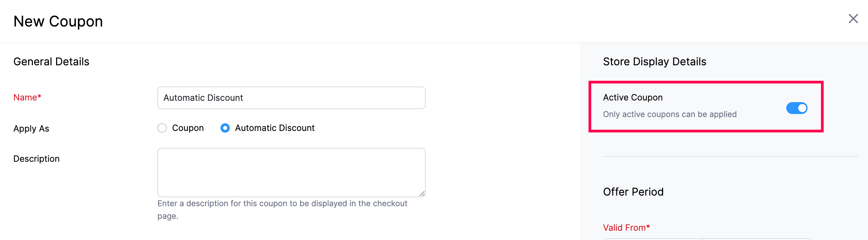Click the Active Coupon label text
Viewport: 868px width, 240px height.
[x=633, y=97]
